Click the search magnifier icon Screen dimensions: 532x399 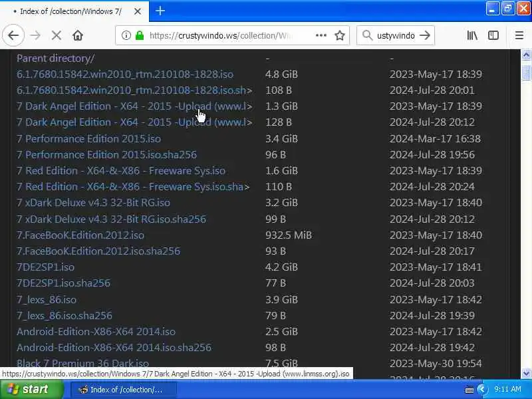(367, 35)
